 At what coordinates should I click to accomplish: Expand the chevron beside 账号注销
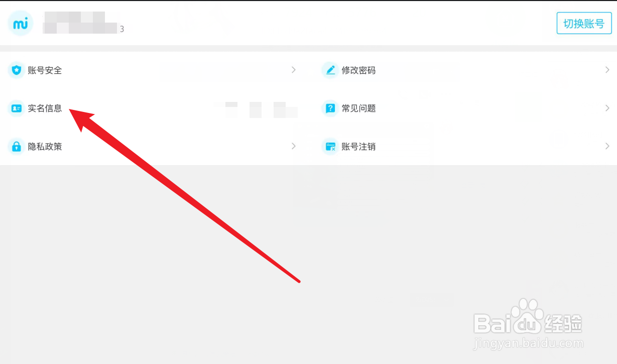pos(607,146)
